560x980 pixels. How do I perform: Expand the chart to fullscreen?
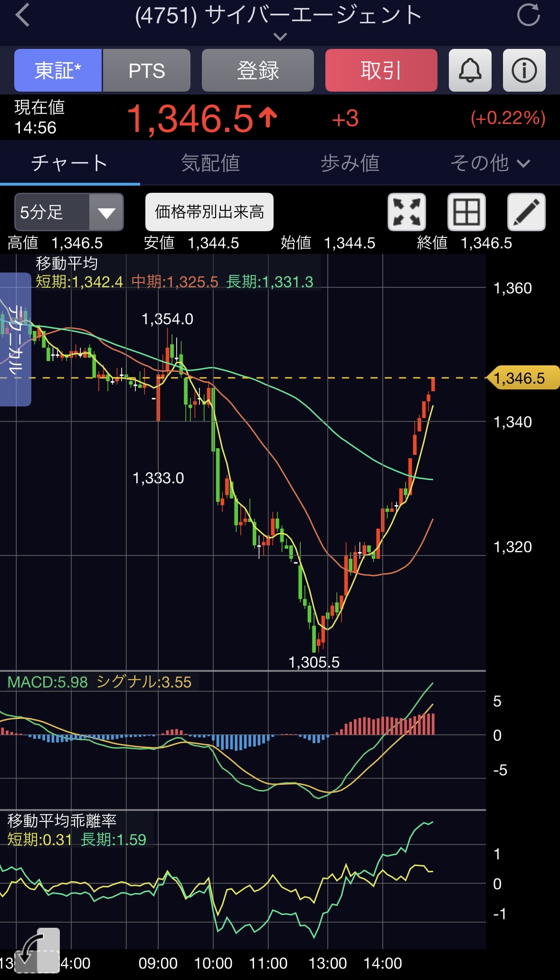[407, 212]
